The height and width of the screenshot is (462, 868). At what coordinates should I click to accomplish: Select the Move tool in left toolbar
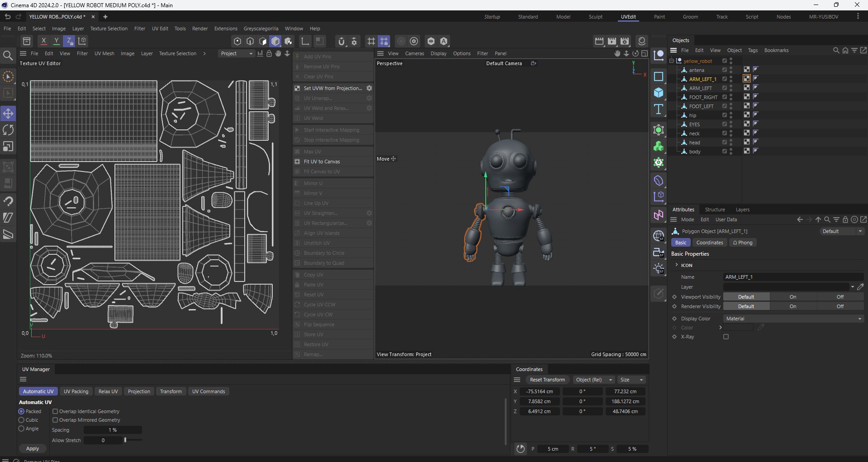(x=8, y=114)
